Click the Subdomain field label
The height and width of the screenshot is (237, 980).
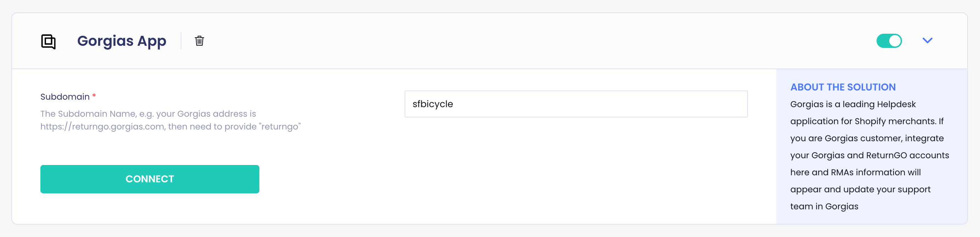click(65, 97)
